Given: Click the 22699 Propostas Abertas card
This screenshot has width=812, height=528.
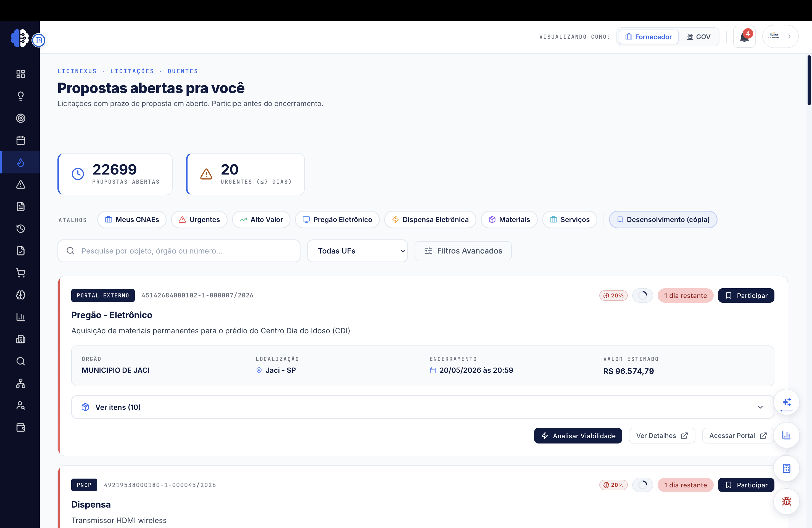Looking at the screenshot, I should pyautogui.click(x=115, y=174).
